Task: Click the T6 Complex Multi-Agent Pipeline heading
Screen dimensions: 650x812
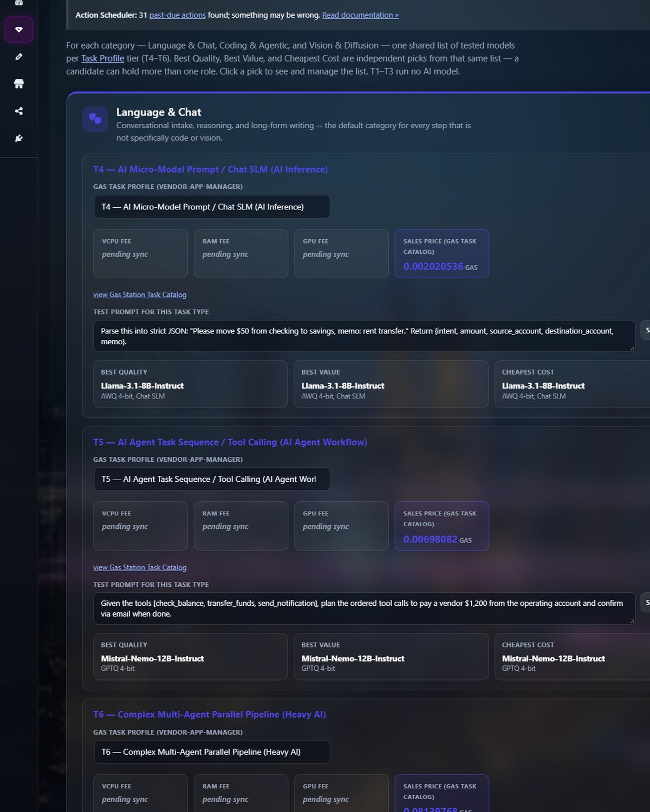Action: [210, 715]
